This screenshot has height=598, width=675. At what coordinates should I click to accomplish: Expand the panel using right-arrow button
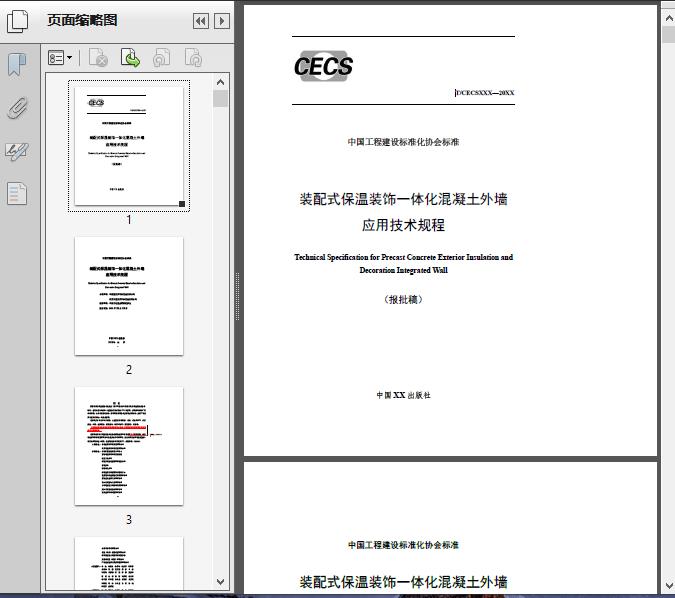(x=222, y=21)
